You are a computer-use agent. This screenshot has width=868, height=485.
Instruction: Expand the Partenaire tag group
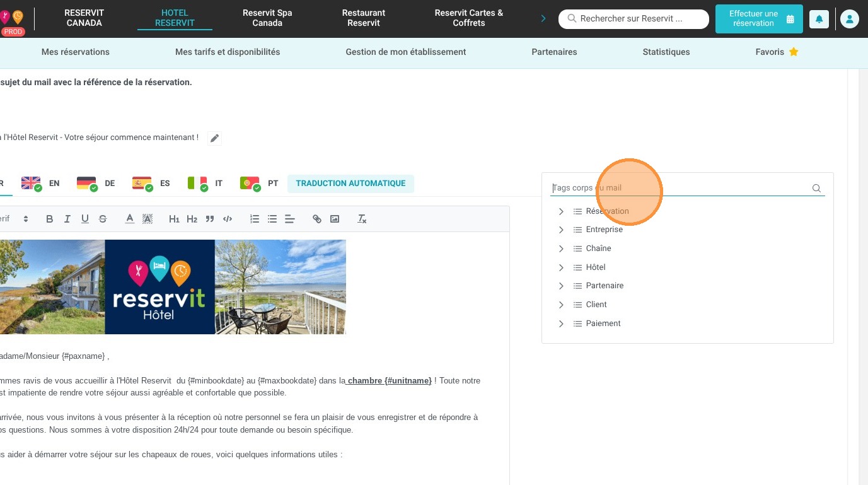tap(561, 286)
